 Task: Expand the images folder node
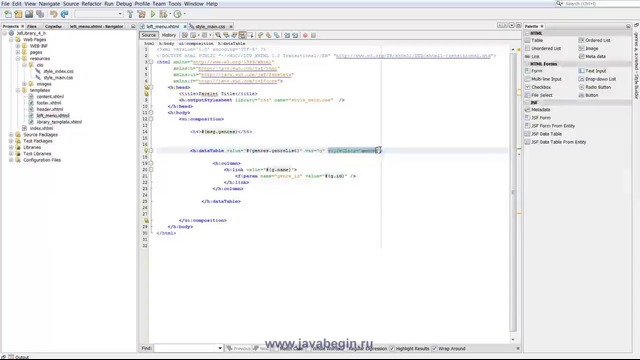tap(24, 84)
